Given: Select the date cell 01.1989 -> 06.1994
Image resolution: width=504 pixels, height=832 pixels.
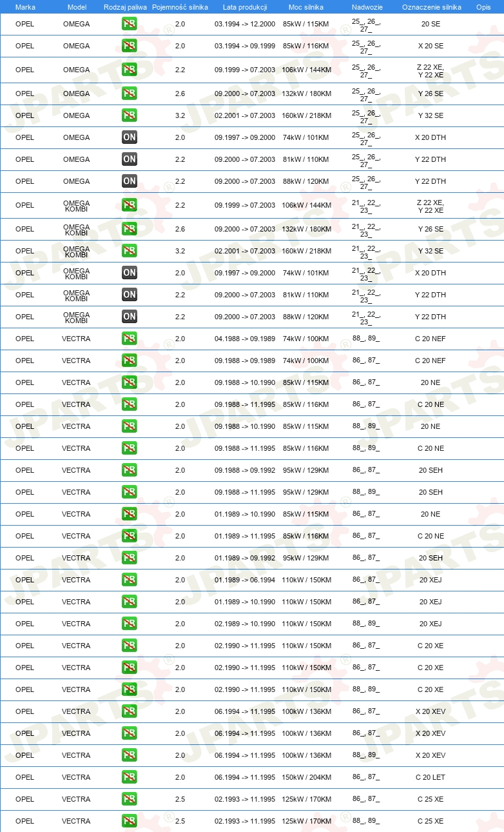Looking at the screenshot, I should tap(245, 580).
